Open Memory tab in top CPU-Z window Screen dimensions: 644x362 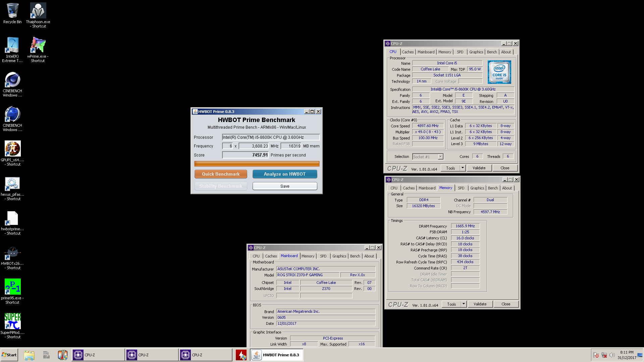[x=444, y=52]
